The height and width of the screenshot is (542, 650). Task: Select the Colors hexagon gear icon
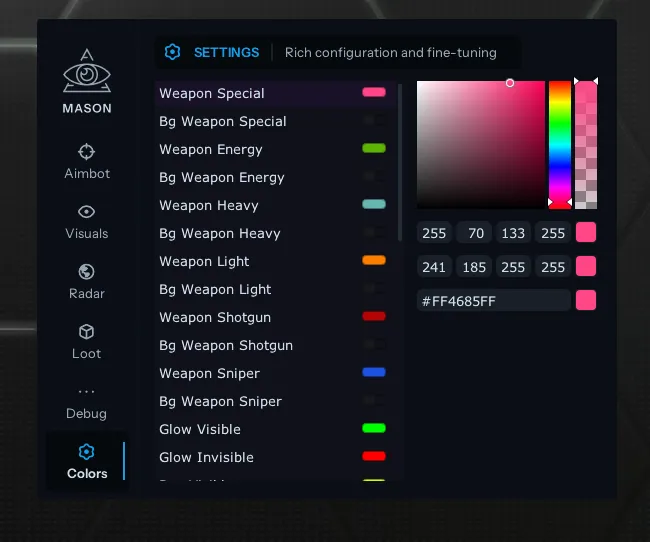pyautogui.click(x=87, y=452)
